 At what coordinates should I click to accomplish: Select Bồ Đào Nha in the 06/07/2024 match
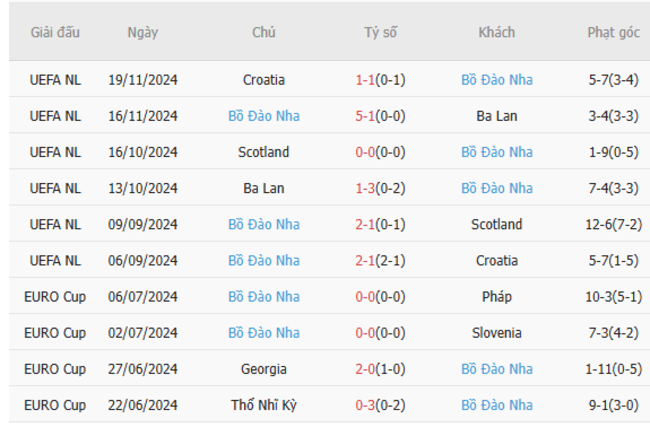[264, 297]
